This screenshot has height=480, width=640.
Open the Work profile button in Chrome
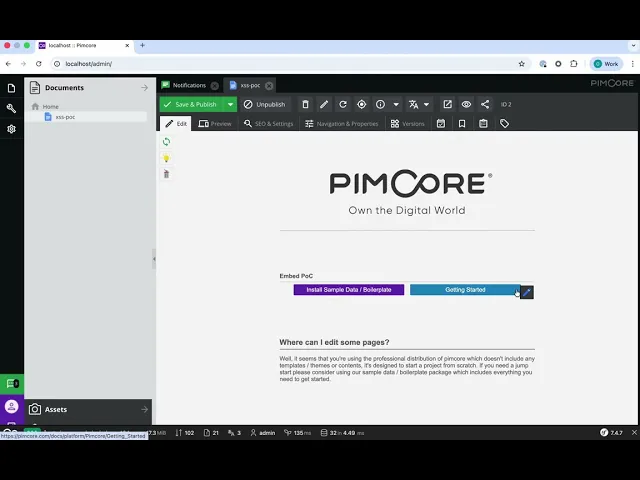(606, 64)
